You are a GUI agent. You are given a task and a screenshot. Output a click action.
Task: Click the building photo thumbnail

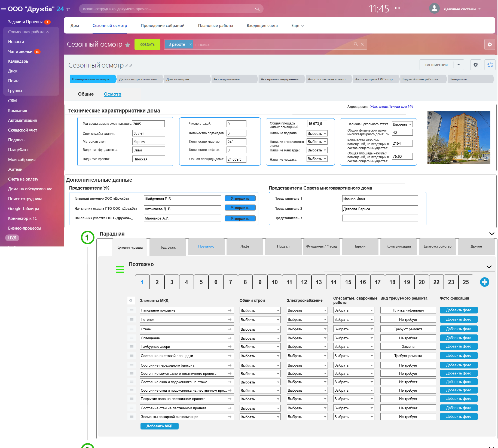[459, 138]
